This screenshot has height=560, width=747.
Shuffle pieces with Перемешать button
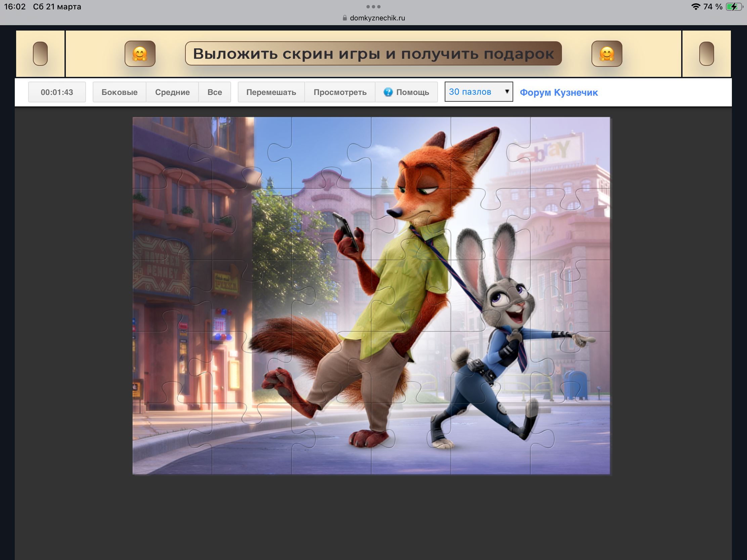[271, 92]
